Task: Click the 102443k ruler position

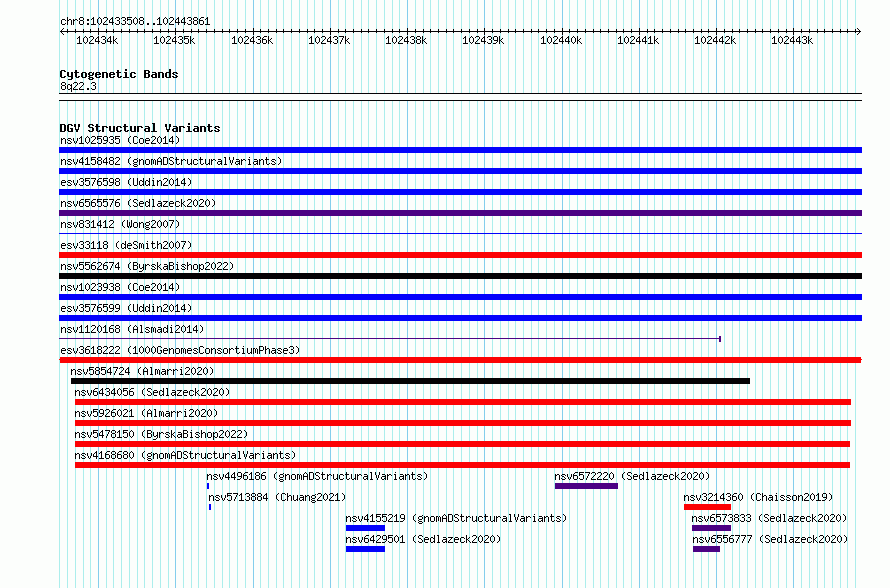Action: 792,40
